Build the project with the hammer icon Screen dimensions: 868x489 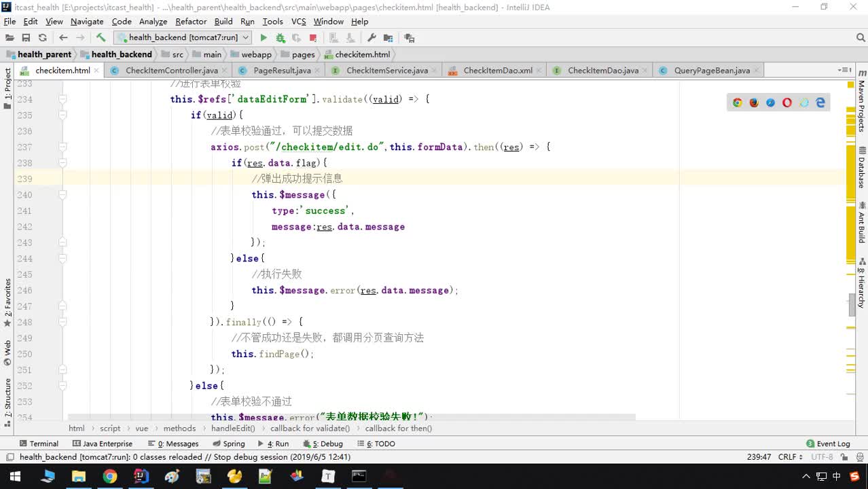tap(101, 38)
